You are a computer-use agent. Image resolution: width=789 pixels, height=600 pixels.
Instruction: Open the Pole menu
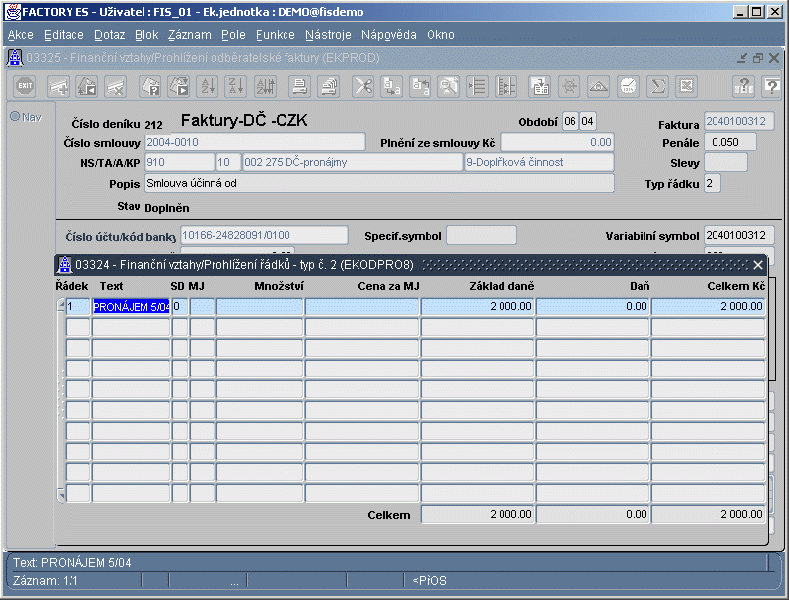pyautogui.click(x=233, y=35)
